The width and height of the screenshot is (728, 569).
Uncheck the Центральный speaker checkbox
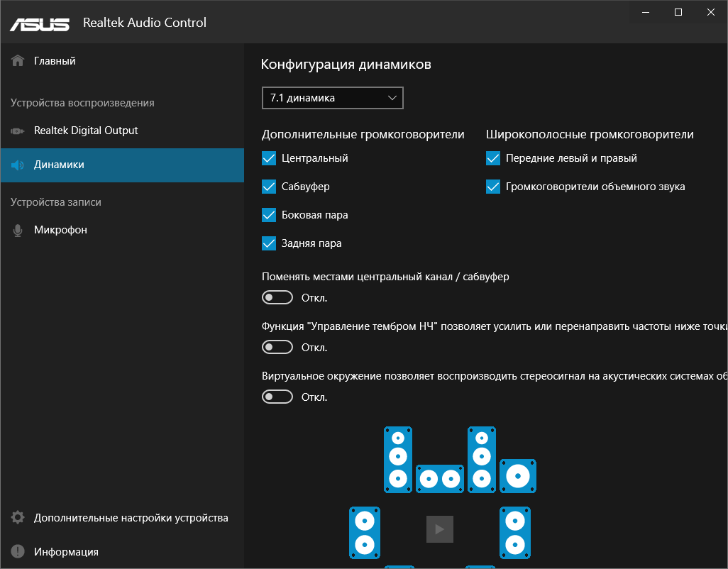(269, 158)
